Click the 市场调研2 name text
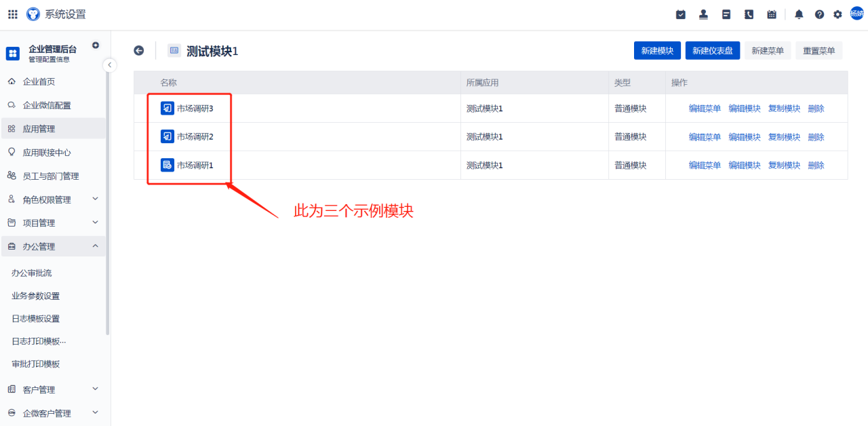This screenshot has height=426, width=868. coord(195,137)
